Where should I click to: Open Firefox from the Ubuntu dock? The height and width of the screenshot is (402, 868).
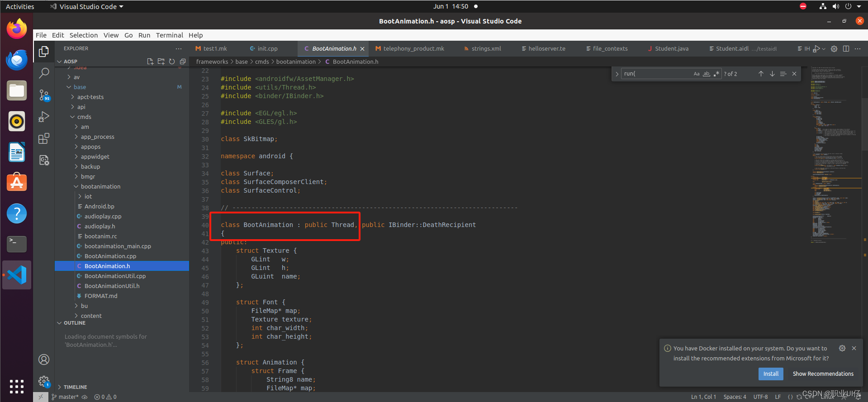click(x=17, y=29)
